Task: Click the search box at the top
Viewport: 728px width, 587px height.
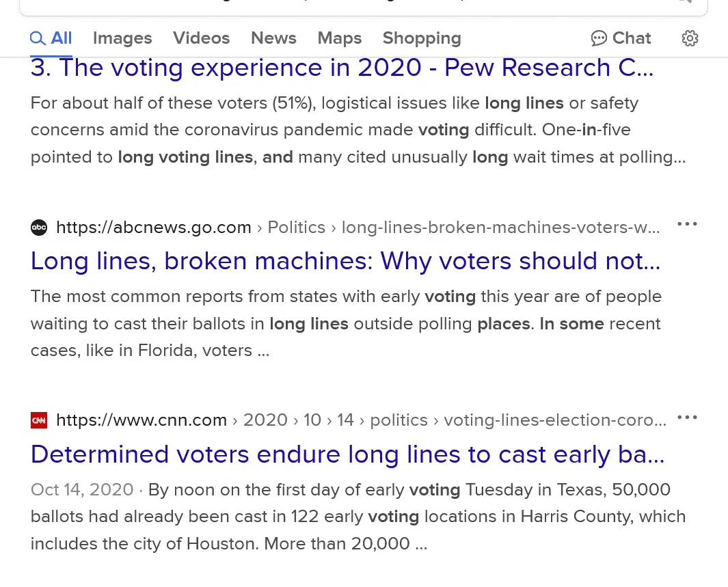Action: coord(342,5)
